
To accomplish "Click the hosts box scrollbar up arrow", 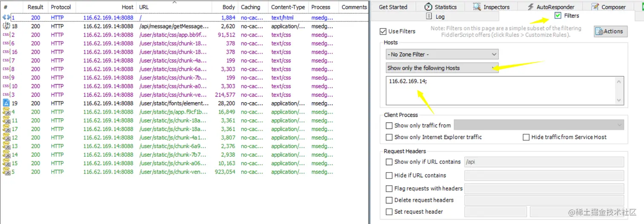I will (x=619, y=80).
